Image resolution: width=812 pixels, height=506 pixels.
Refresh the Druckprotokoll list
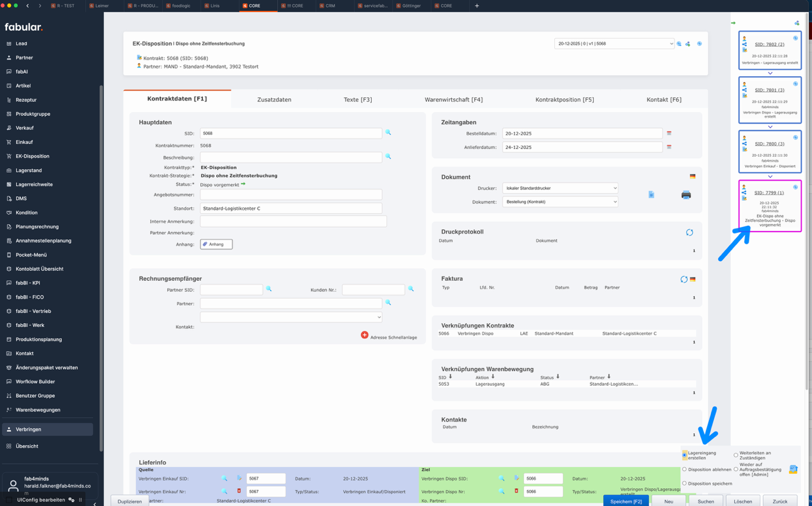click(x=689, y=232)
